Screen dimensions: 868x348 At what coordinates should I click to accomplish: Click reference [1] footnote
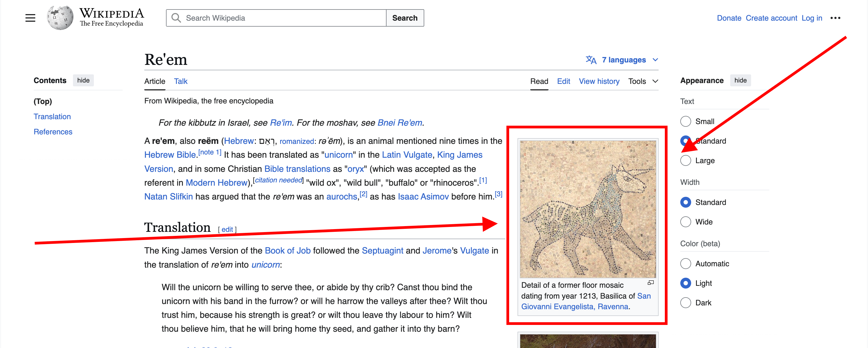(483, 180)
